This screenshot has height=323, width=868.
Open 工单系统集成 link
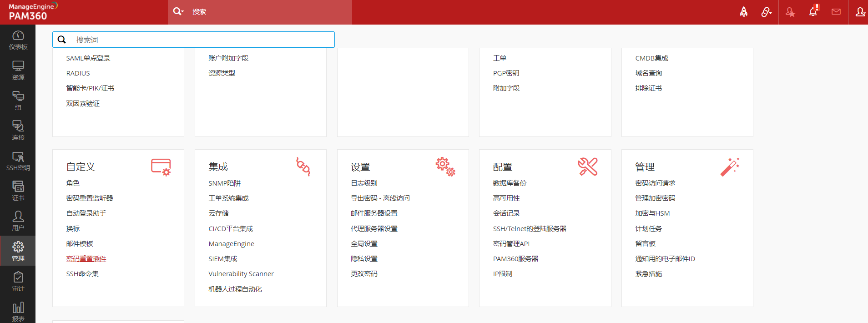(x=228, y=198)
